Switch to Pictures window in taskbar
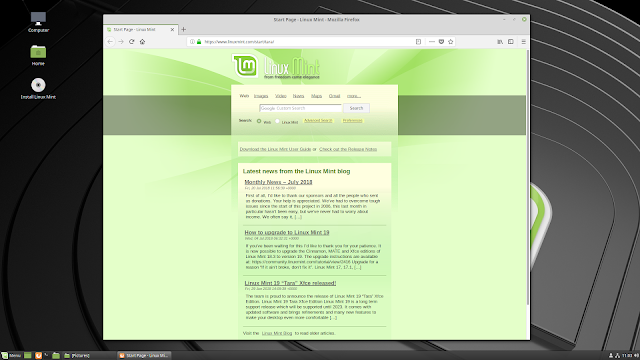This screenshot has width=640, height=360. point(88,356)
